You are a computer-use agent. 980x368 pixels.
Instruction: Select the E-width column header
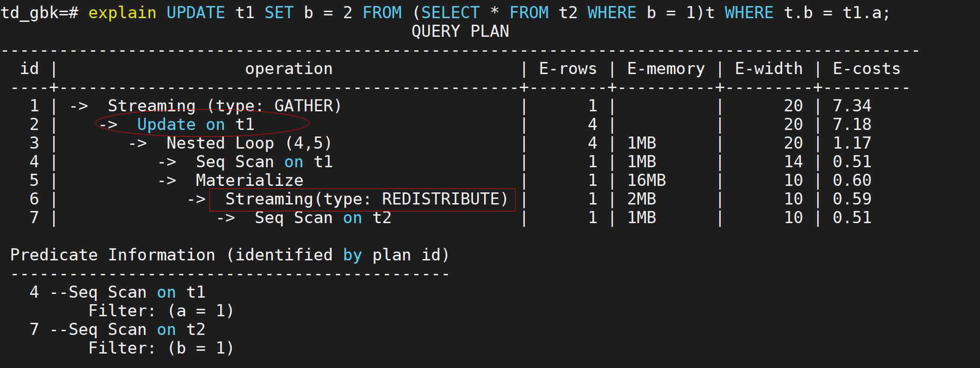(x=769, y=69)
